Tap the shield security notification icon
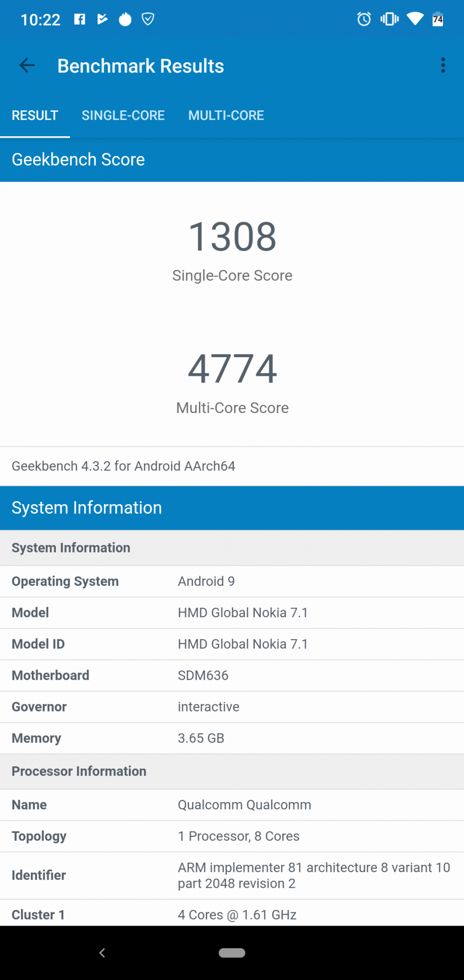This screenshot has height=980, width=464. tap(148, 19)
